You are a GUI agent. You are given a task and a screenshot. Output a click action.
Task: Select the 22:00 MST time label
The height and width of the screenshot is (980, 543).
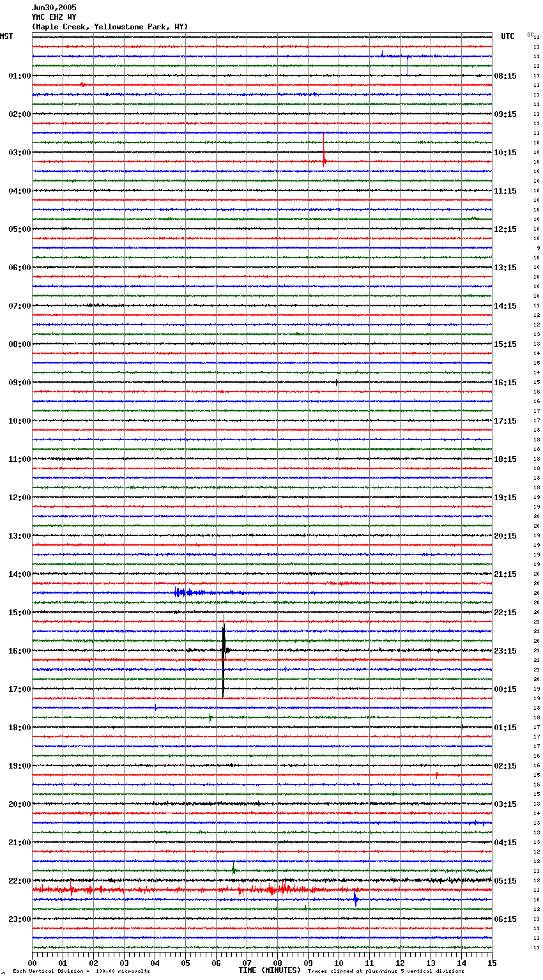coord(20,881)
